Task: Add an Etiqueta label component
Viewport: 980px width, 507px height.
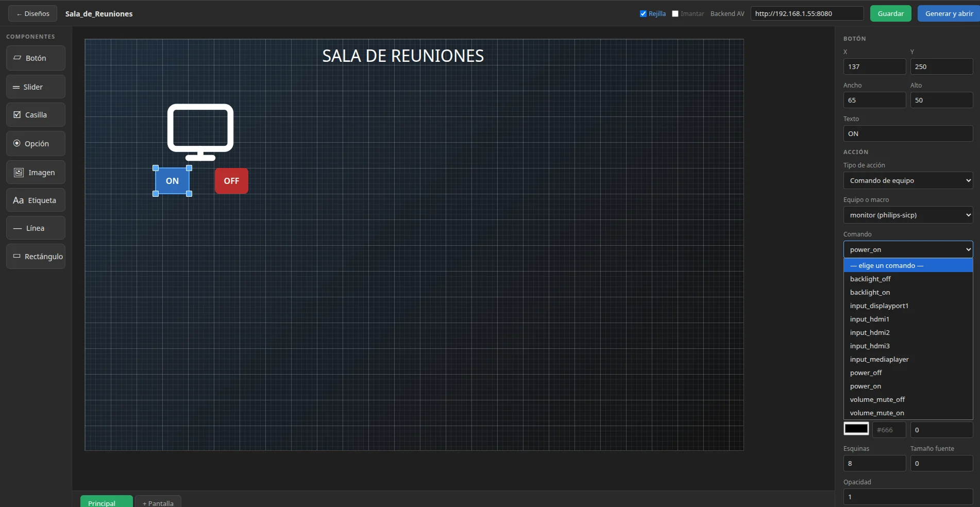Action: click(x=36, y=200)
